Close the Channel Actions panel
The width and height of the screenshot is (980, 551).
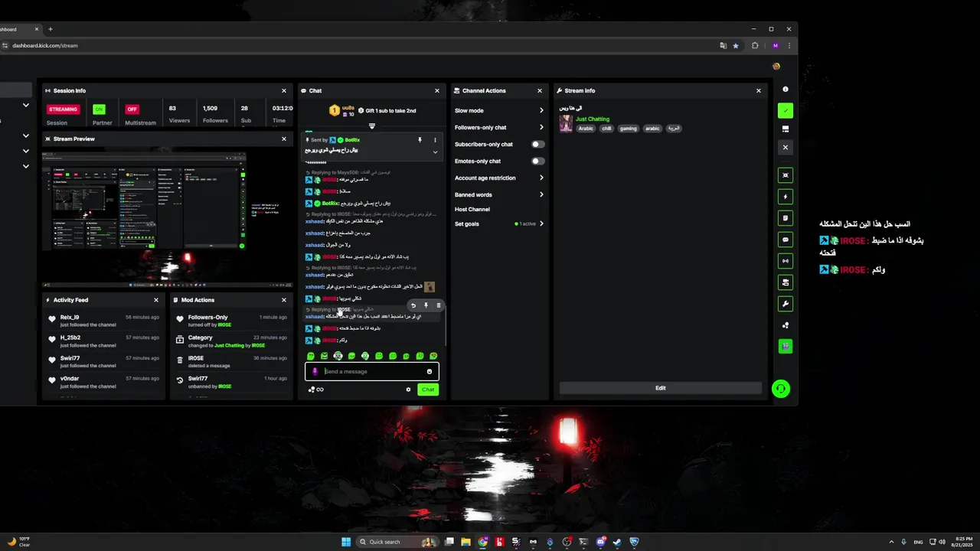coord(540,90)
